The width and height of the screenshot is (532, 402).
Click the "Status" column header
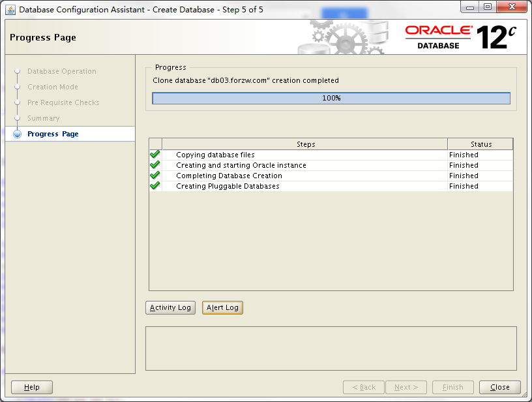tap(480, 144)
